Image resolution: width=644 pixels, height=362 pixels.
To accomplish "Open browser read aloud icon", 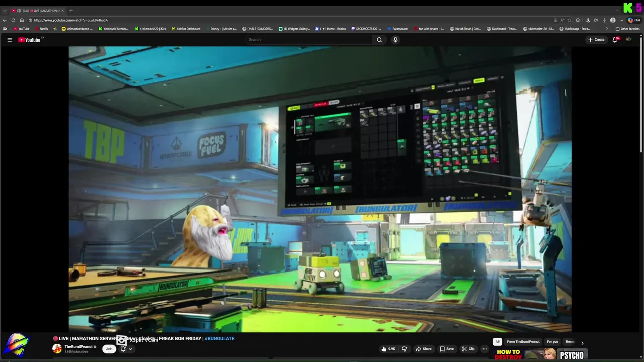I will click(562, 20).
